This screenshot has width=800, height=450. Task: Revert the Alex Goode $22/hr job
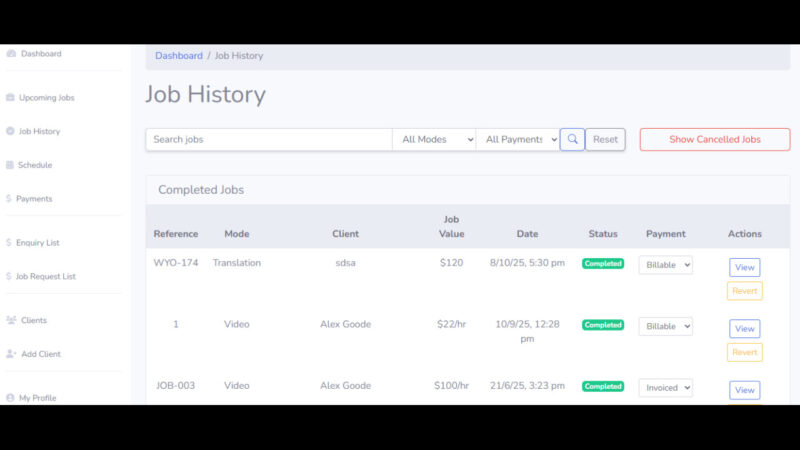pos(744,352)
